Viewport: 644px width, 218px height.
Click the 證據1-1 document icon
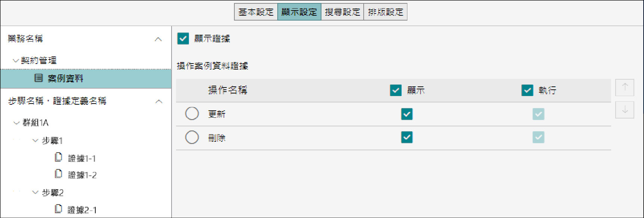(58, 157)
